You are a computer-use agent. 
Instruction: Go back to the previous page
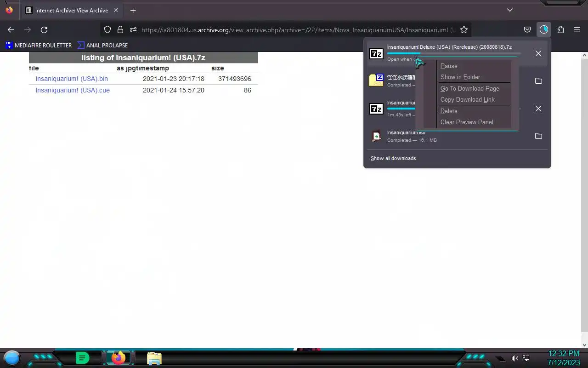tap(11, 29)
